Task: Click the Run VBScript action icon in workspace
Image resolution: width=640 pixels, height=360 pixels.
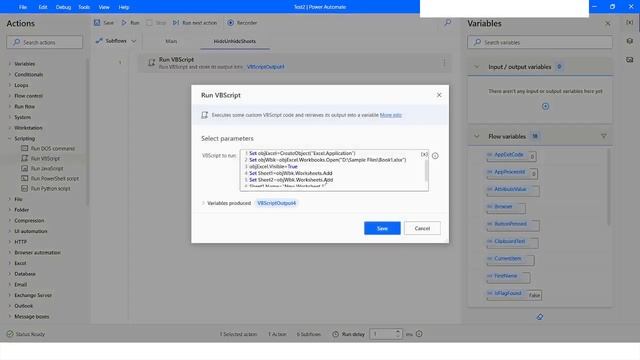Action: point(151,62)
